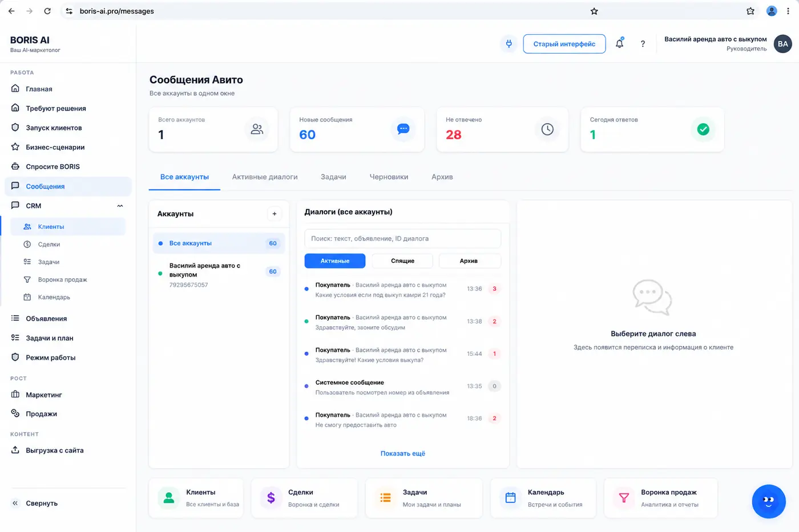Viewport: 799px width, 532px height.
Task: Open the BA user avatar menu
Action: (782, 44)
